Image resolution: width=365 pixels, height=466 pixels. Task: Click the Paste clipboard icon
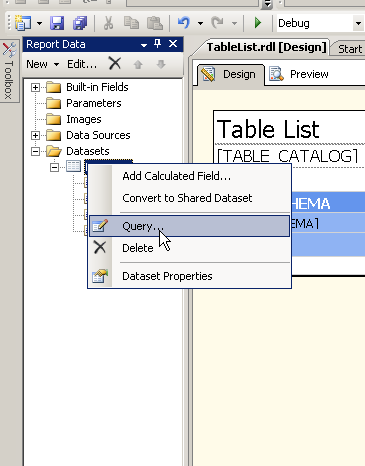coord(155,23)
